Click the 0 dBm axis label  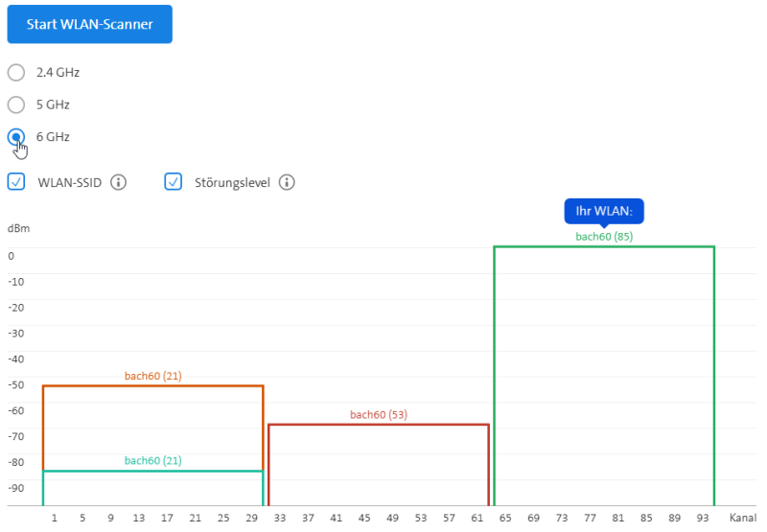click(12, 256)
